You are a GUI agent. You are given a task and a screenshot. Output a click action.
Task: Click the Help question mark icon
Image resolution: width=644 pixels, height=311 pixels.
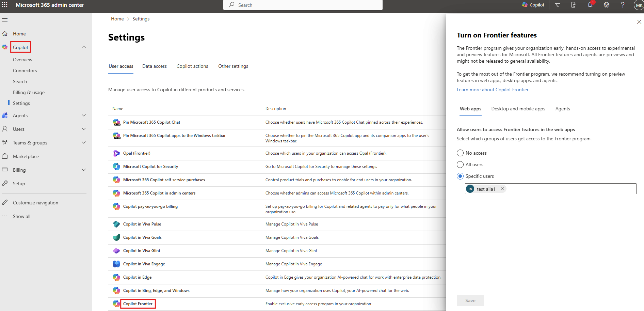click(623, 5)
